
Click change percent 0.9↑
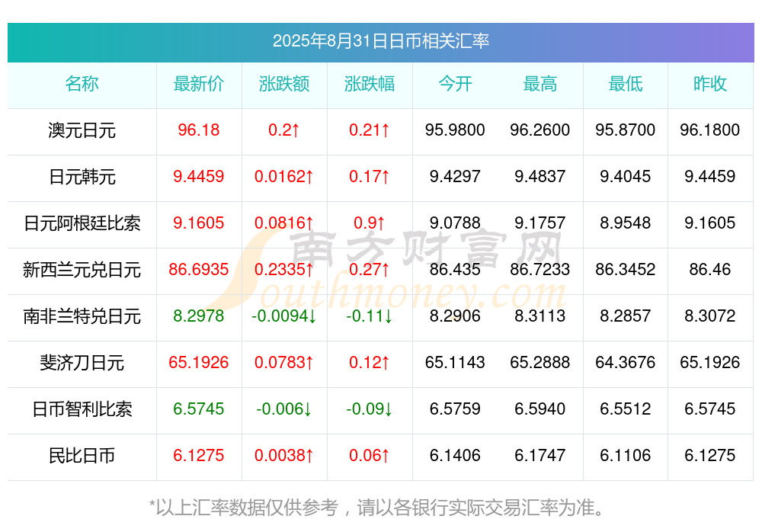370,223
